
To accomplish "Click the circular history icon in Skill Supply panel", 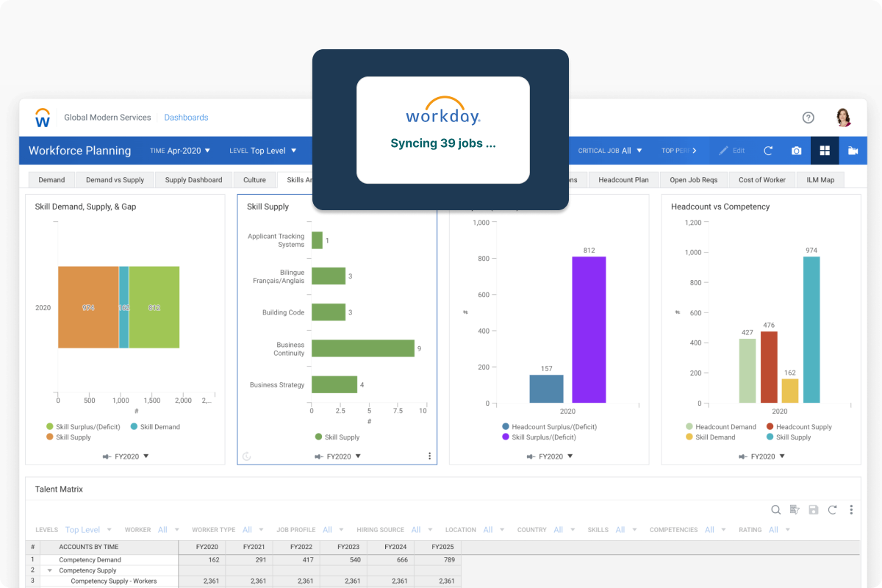I will tap(247, 456).
